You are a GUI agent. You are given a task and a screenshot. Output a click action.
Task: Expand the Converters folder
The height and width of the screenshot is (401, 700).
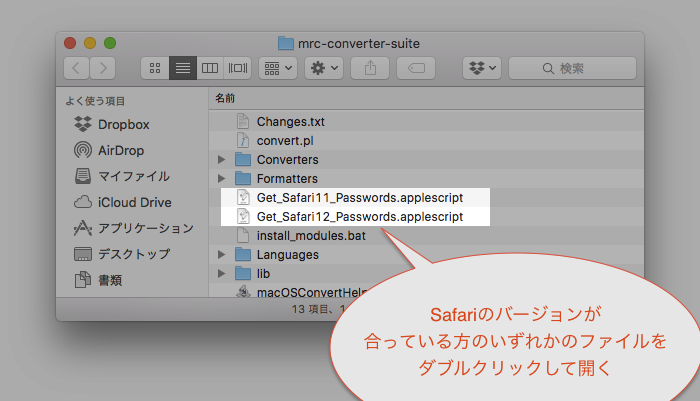(222, 160)
